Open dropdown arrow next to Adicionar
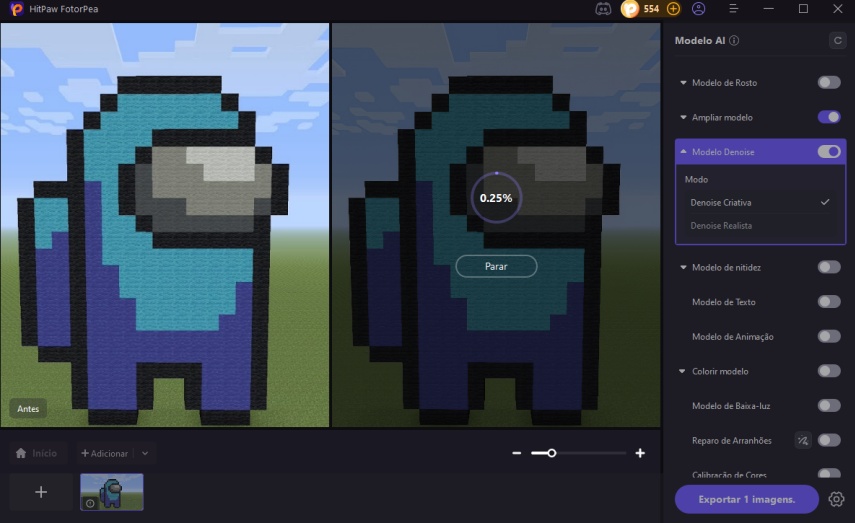The image size is (855, 523). point(145,453)
